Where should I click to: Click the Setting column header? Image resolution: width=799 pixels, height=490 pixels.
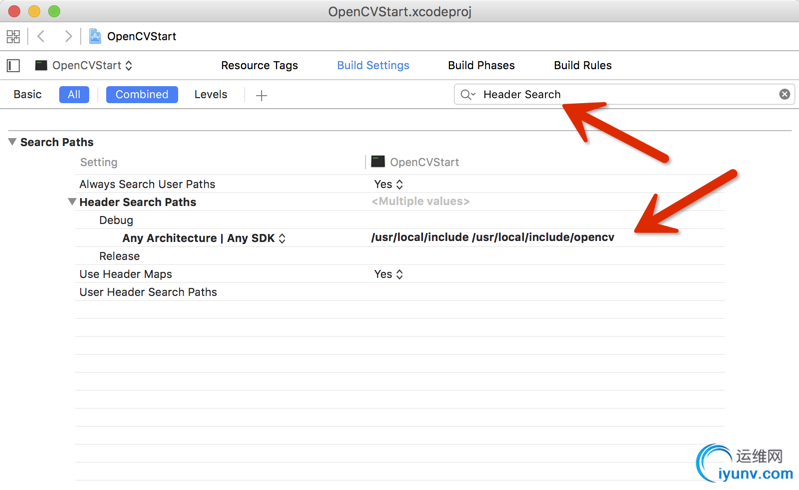tap(98, 162)
